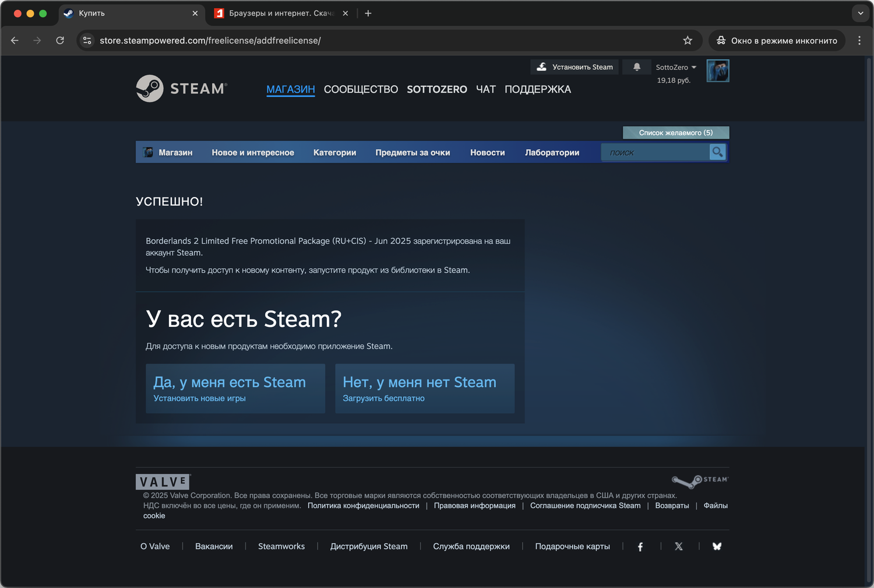Open a new tab with the plus button
Viewport: 874px width, 588px height.
pyautogui.click(x=368, y=13)
